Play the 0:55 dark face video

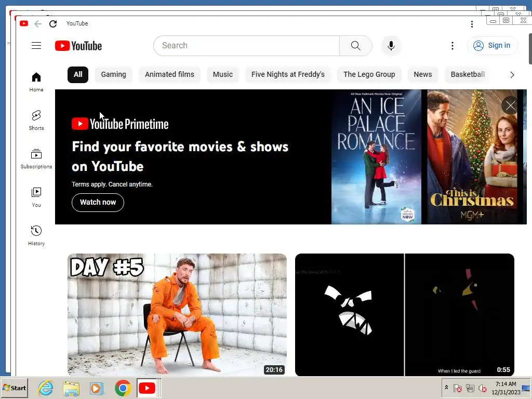(405, 314)
